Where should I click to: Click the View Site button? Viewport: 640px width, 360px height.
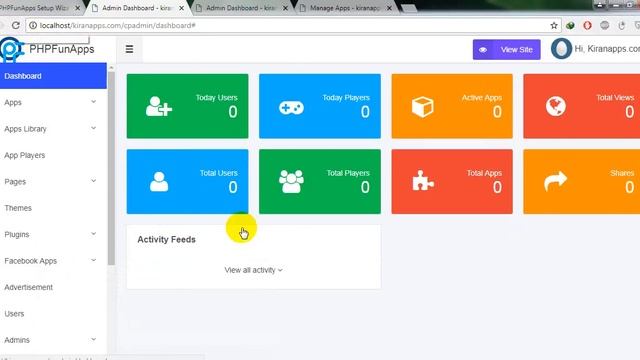(507, 49)
